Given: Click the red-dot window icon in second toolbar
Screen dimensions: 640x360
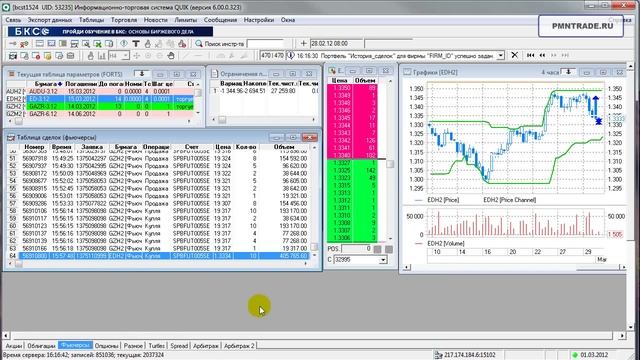Looking at the screenshot, I should (36, 56).
